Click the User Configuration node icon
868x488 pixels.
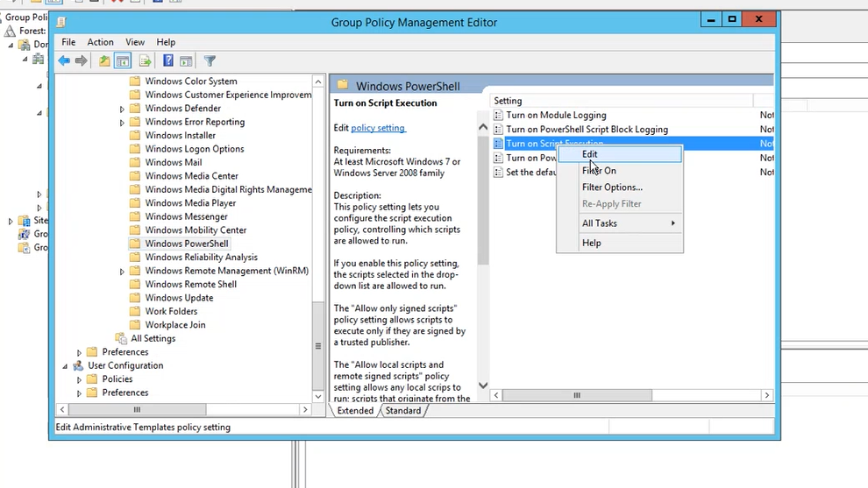pyautogui.click(x=78, y=365)
